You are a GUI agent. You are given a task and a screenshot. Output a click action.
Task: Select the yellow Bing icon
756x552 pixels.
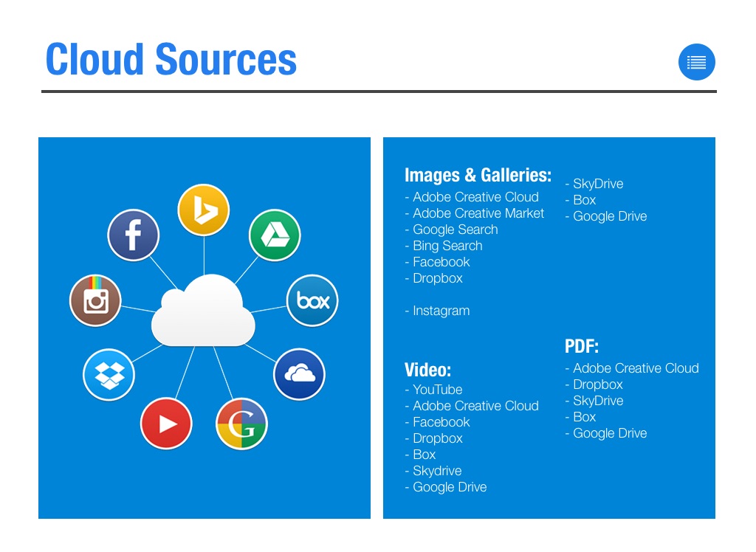click(204, 210)
